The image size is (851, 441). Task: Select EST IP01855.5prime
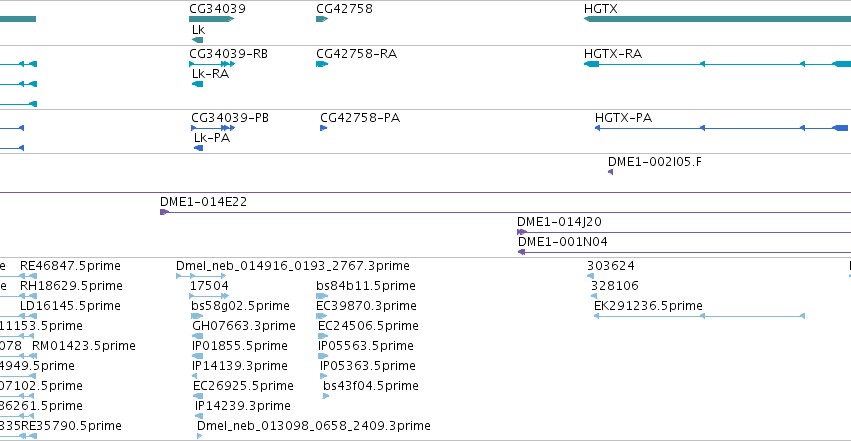pos(239,346)
